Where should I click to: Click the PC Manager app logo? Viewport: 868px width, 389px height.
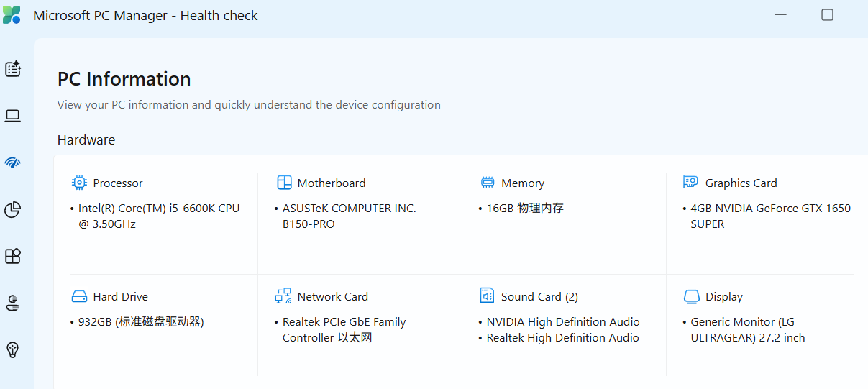[12, 15]
